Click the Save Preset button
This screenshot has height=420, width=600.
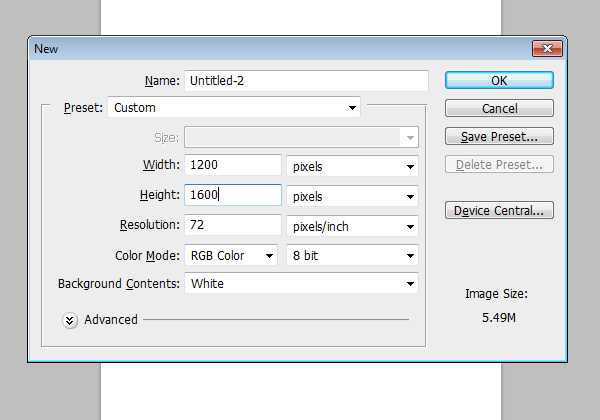point(499,136)
